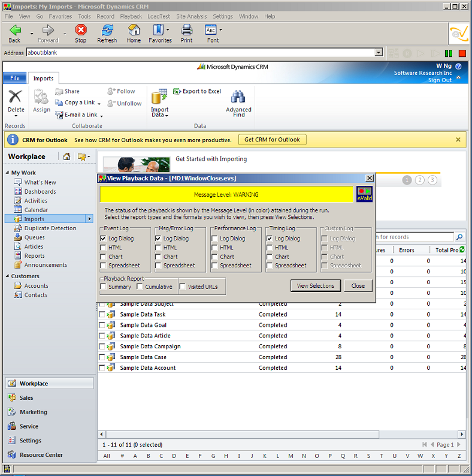Expand the Imports item arrow
The height and width of the screenshot is (476, 472).
89,219
